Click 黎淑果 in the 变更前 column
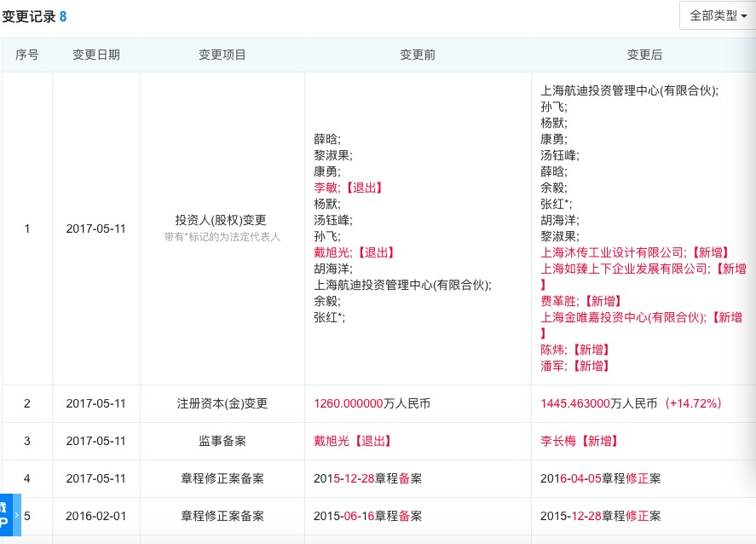The image size is (756, 544). tap(332, 155)
